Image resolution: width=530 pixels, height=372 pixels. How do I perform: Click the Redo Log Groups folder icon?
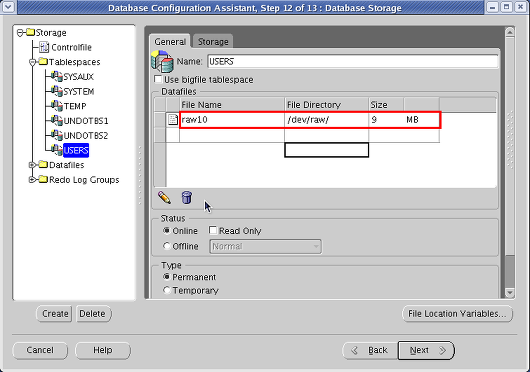pos(43,179)
